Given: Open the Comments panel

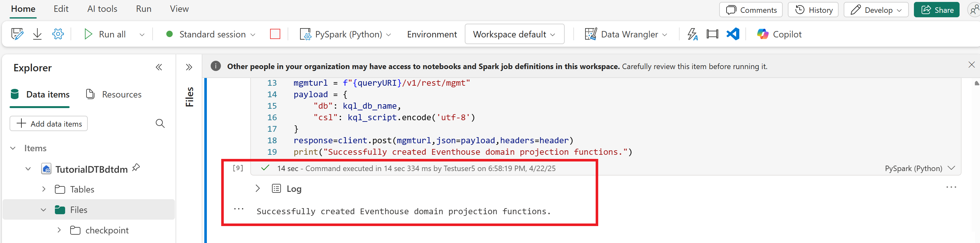Looking at the screenshot, I should (x=750, y=10).
